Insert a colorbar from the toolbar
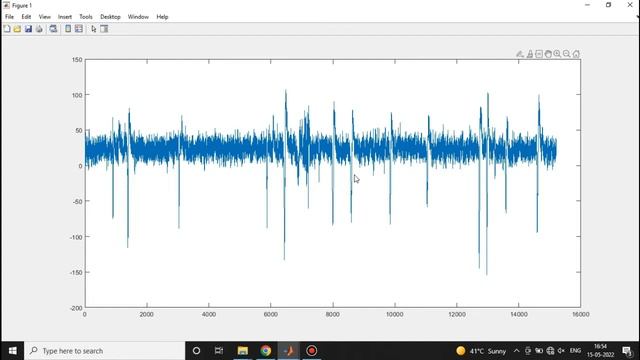Screen dimensions: 640x360 [68, 29]
